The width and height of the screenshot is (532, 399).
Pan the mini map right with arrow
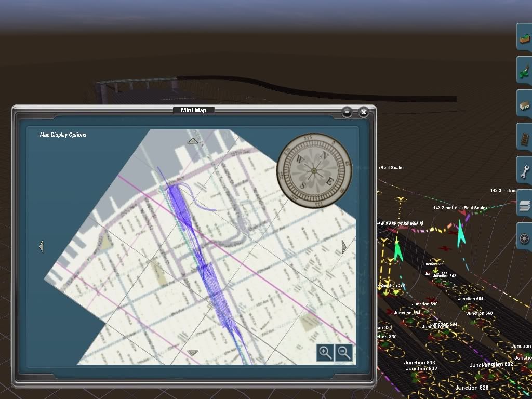point(343,246)
